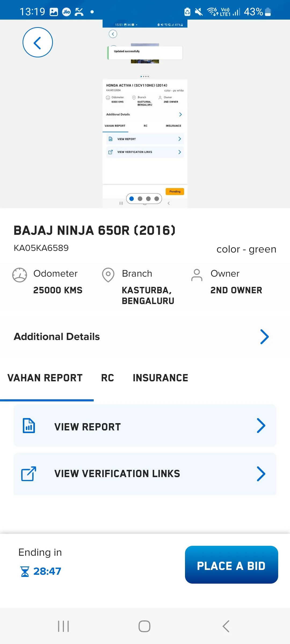
Task: Tap the 28:47 countdown timer
Action: (x=47, y=571)
